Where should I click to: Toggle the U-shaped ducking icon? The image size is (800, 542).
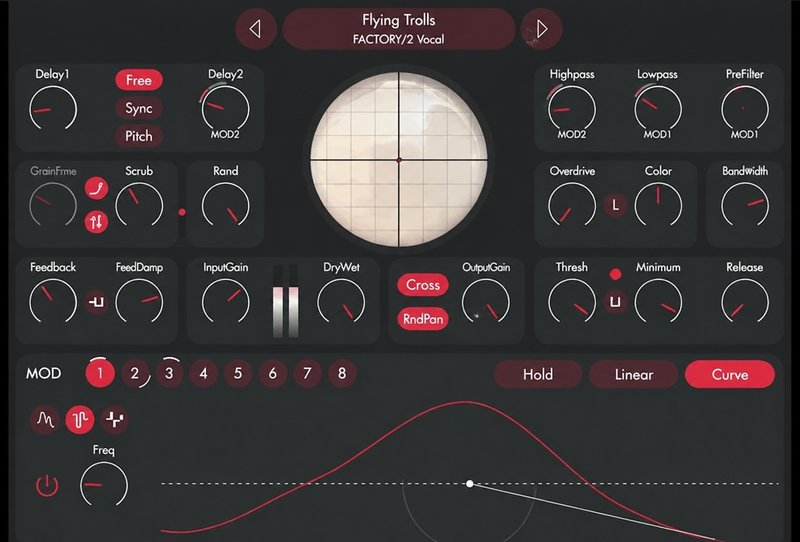point(615,302)
